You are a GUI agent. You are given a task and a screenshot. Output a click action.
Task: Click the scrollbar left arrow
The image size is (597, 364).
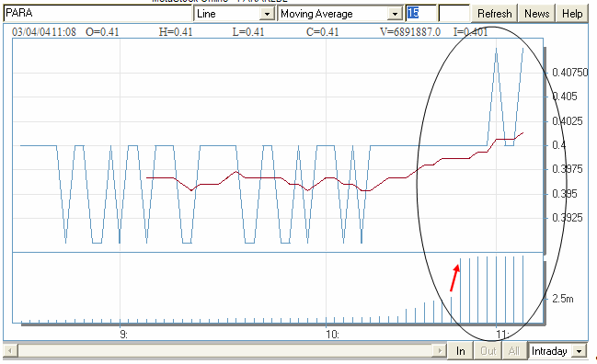[10, 350]
